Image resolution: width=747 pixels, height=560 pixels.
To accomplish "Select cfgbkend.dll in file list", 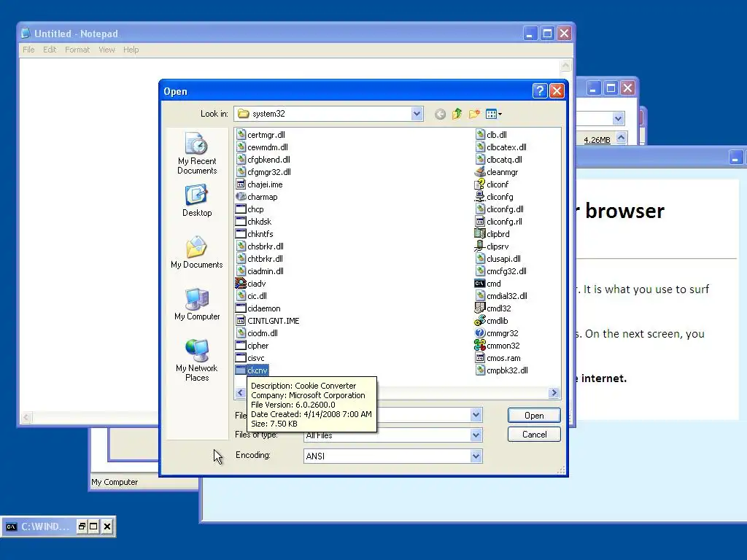I will (x=263, y=160).
